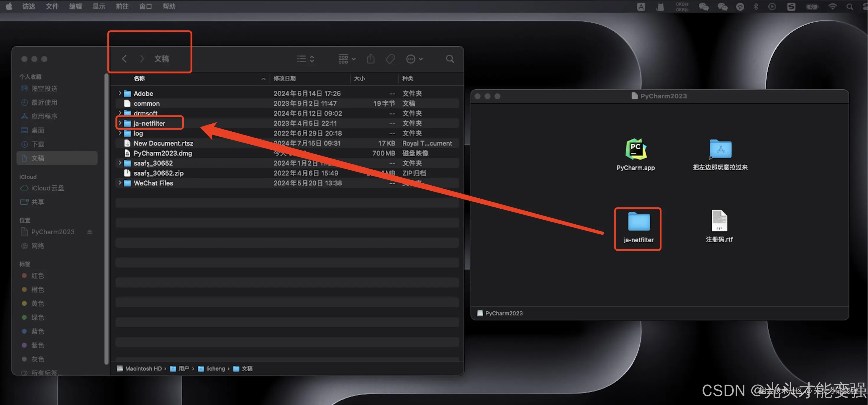The image size is (868, 405).
Task: Open the PyCharm.app icon
Action: point(636,149)
